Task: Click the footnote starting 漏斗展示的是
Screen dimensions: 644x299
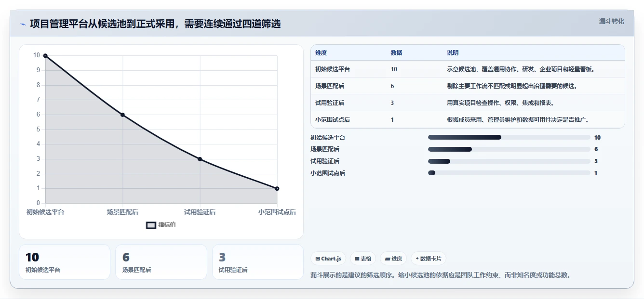Action: coord(441,275)
